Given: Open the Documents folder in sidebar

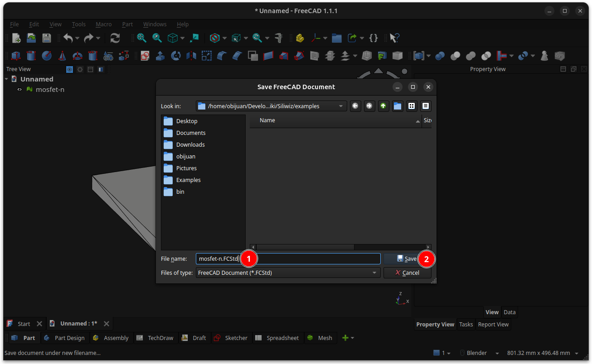Looking at the screenshot, I should pos(191,133).
